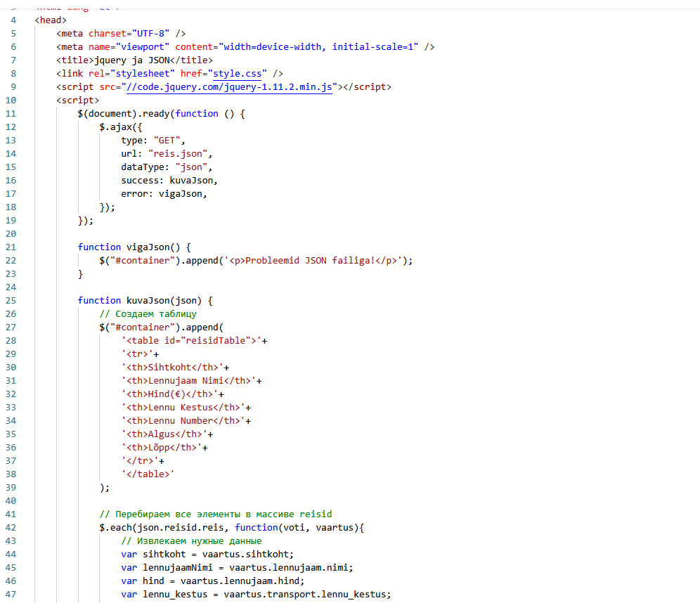Click line number 4 beside the head tag

click(13, 20)
